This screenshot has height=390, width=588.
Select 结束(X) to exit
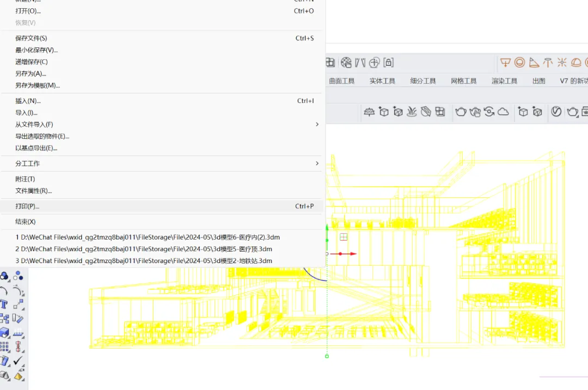coord(161,222)
